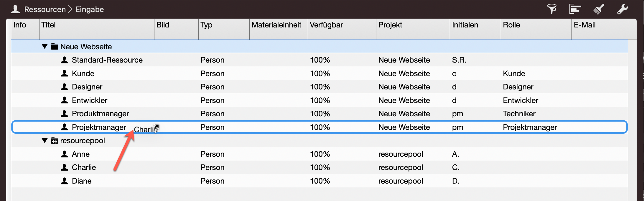Select the Standard-Ressource row

pos(107,60)
